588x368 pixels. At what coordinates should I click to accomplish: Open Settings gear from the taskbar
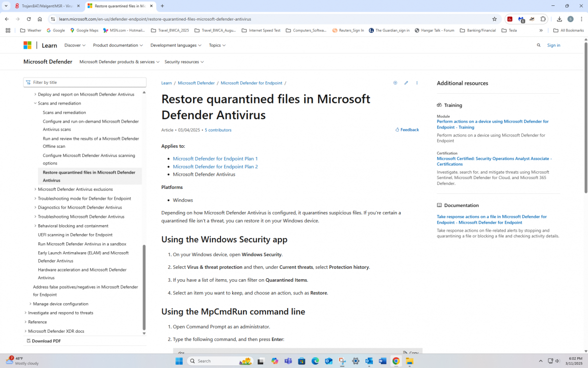point(356,361)
